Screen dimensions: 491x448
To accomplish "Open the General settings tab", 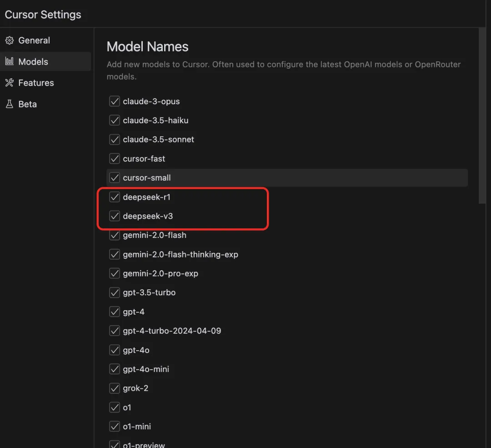I will click(45, 40).
